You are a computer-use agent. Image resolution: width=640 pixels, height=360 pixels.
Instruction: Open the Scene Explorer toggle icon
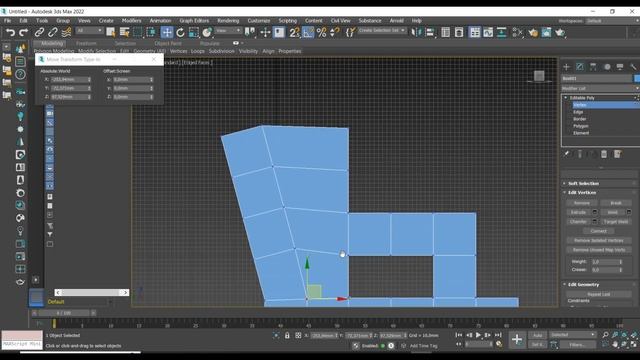(446, 32)
